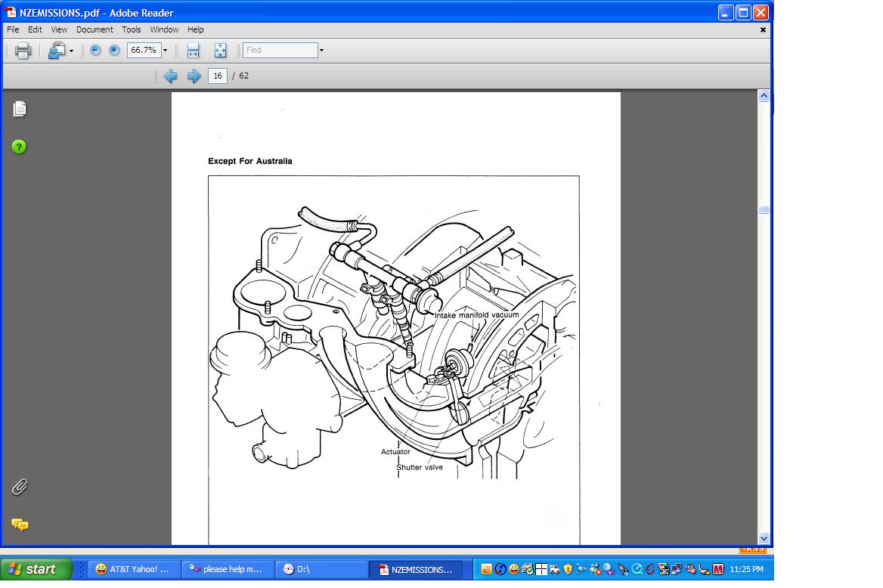
Task: Expand the Find options dropdown arrow
Action: [x=321, y=51]
